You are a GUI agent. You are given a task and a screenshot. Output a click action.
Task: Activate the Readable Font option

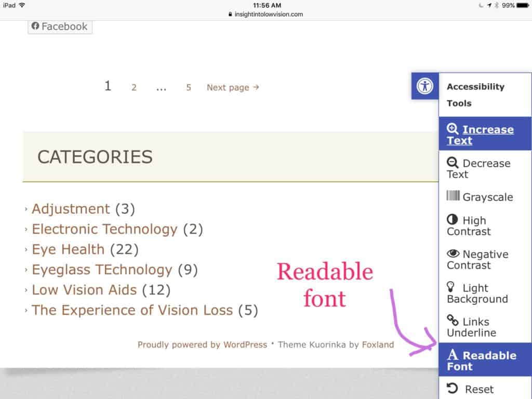pyautogui.click(x=482, y=361)
